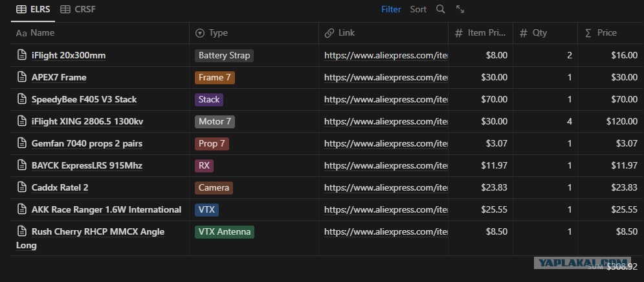This screenshot has height=282, width=644.
Task: Select the gray Motor 7 type tag
Action: 215,122
